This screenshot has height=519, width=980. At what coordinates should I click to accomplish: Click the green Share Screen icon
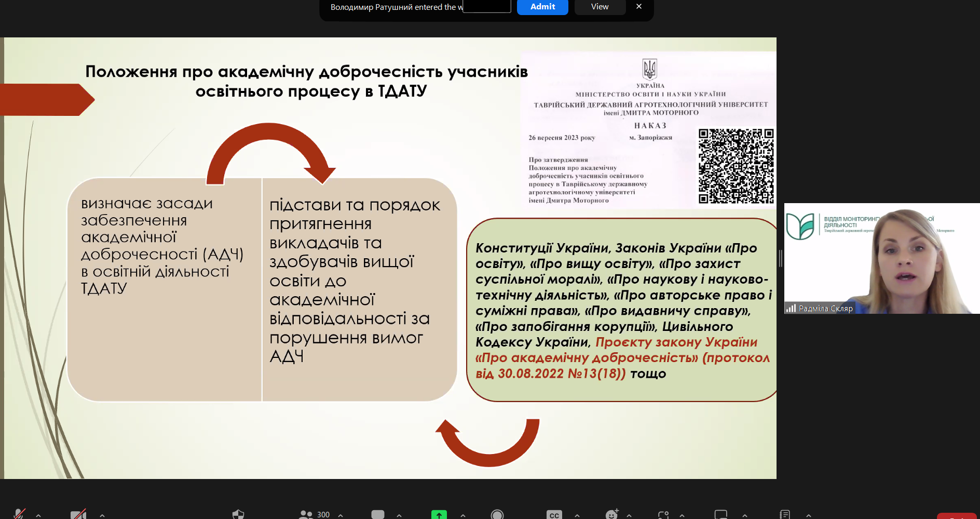tap(439, 514)
